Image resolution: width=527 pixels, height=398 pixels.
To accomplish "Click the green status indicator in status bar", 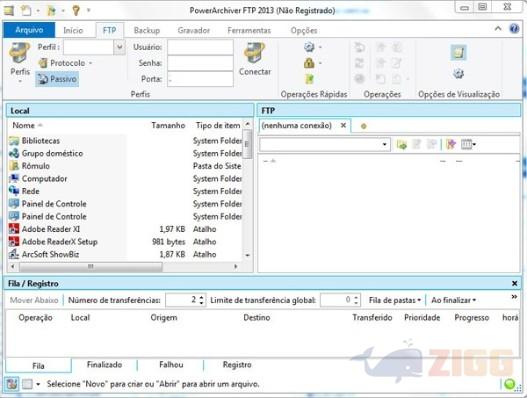I will coord(510,384).
